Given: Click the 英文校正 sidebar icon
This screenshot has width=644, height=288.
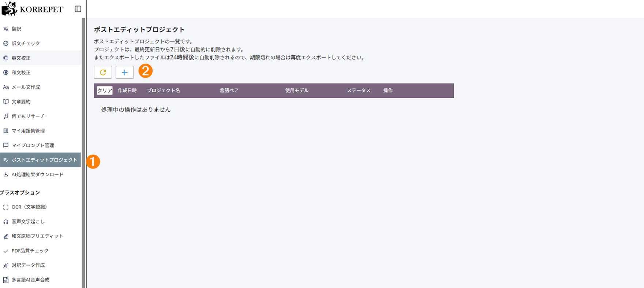Looking at the screenshot, I should tap(6, 58).
